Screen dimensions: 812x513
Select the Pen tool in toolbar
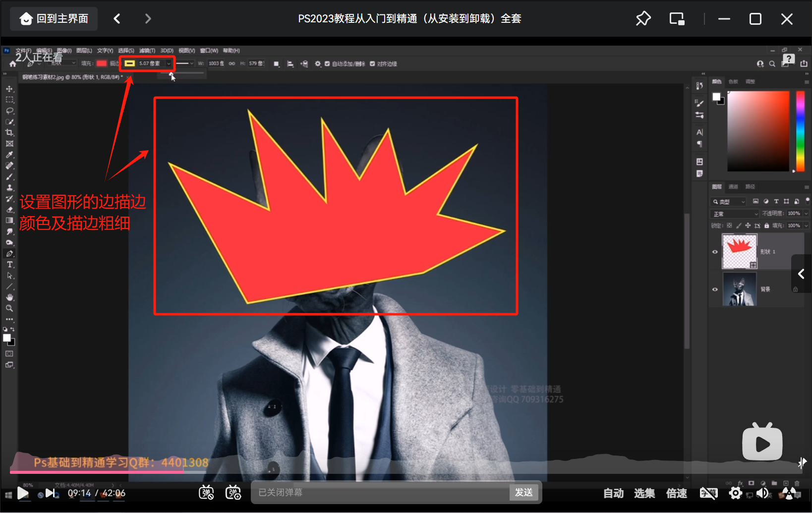pos(9,253)
